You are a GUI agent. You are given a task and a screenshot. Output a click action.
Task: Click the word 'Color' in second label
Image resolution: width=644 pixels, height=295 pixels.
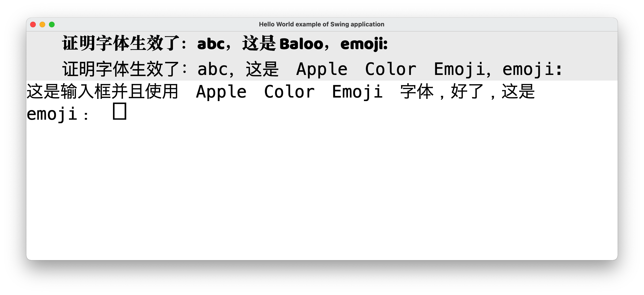(390, 69)
